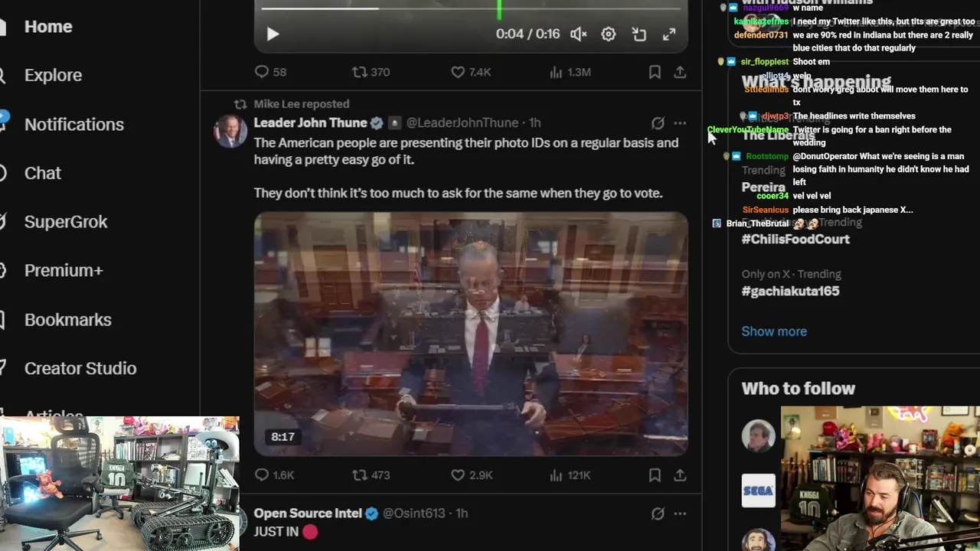The height and width of the screenshot is (551, 980).
Task: Share the John Thune post
Action: pyautogui.click(x=680, y=475)
